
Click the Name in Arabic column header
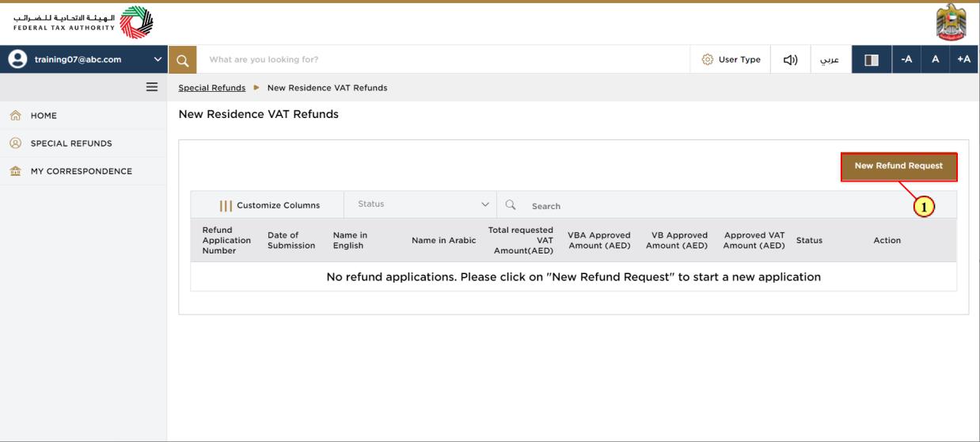click(x=444, y=240)
